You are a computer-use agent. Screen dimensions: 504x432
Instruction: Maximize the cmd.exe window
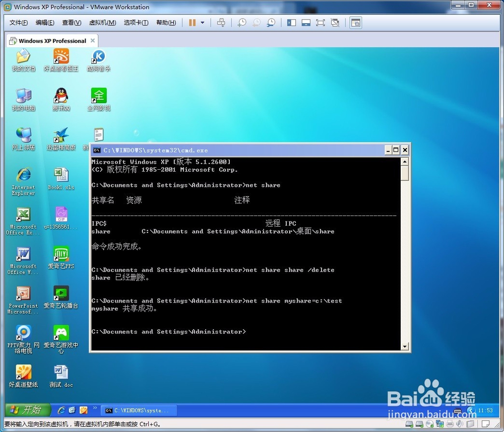coord(396,150)
